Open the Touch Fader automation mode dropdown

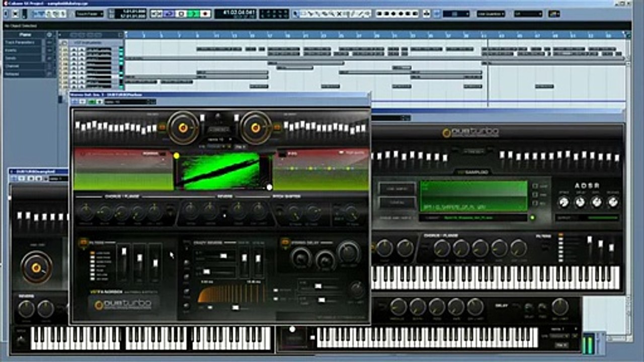90,14
